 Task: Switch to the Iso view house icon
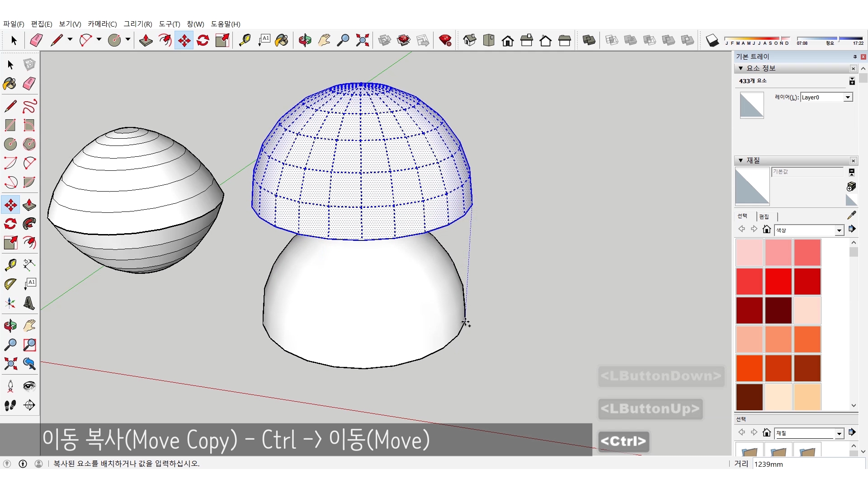470,40
